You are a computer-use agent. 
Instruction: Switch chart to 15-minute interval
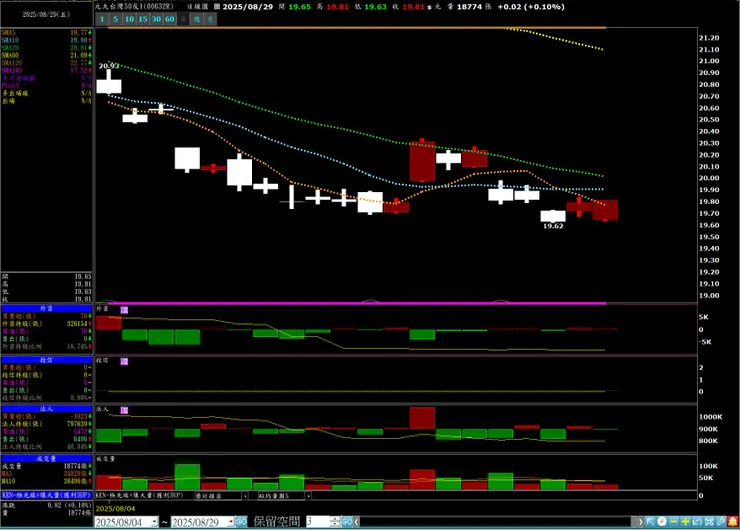pos(143,19)
